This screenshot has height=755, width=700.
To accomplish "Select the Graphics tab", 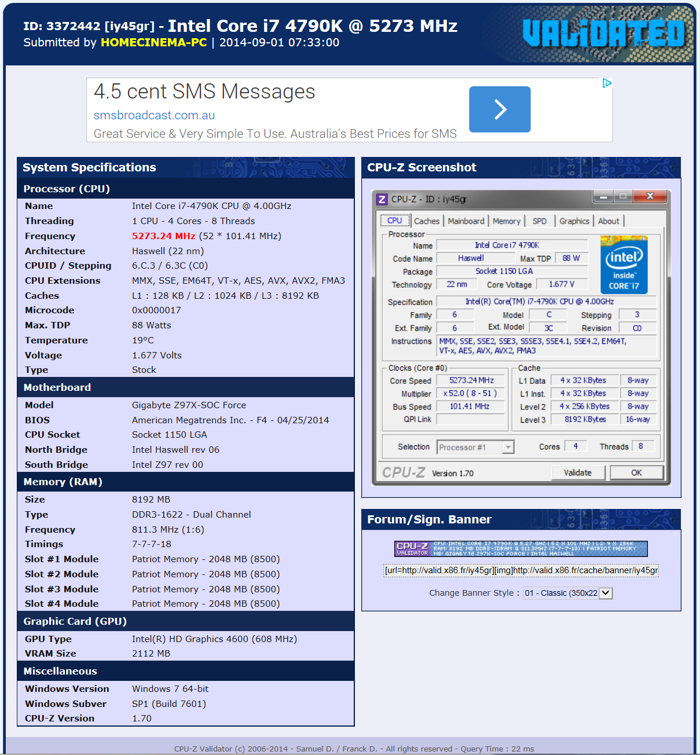I will click(574, 221).
